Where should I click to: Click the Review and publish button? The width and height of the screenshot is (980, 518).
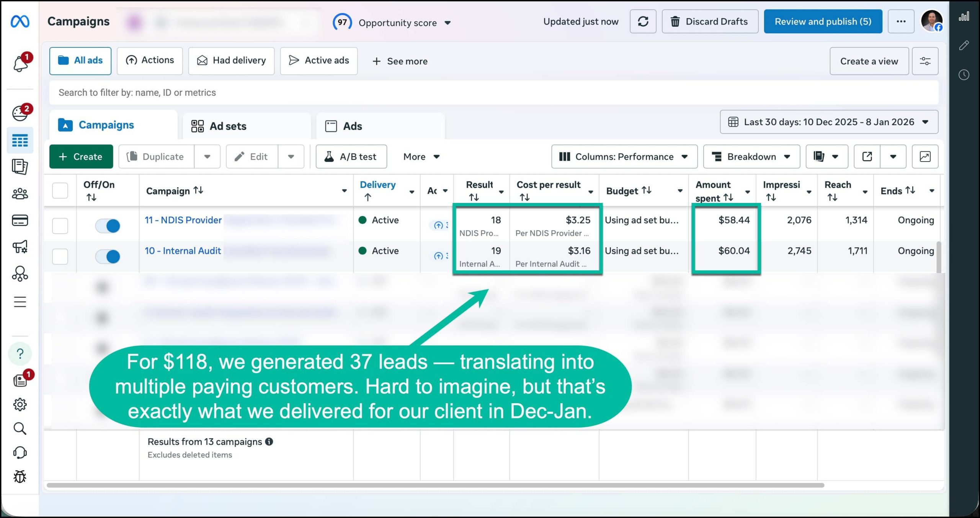click(823, 21)
